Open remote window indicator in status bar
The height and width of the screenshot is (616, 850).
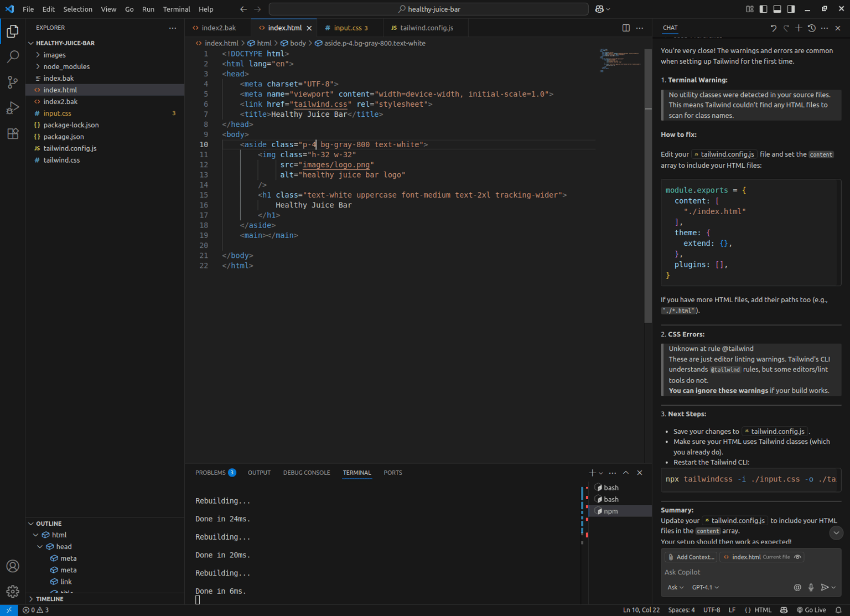[x=9, y=610]
